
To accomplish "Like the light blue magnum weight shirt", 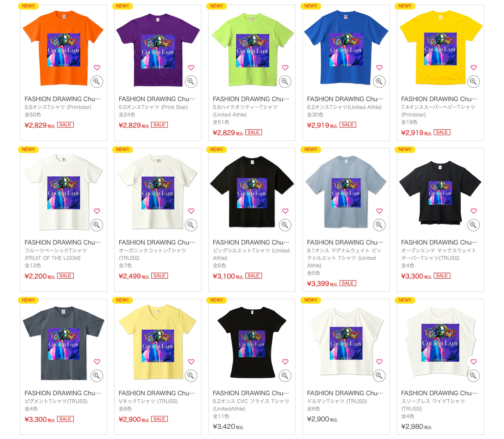I will (x=379, y=211).
